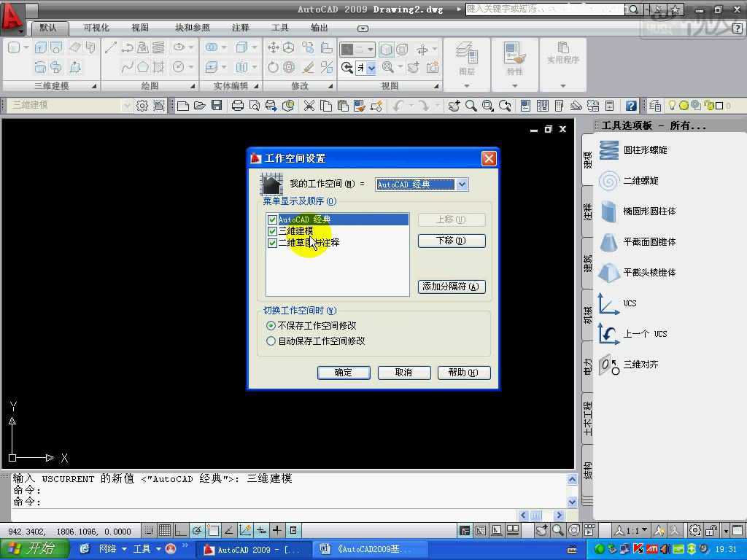The height and width of the screenshot is (560, 747).
Task: Switch to the 可视化 ribbon tab
Action: (x=96, y=28)
